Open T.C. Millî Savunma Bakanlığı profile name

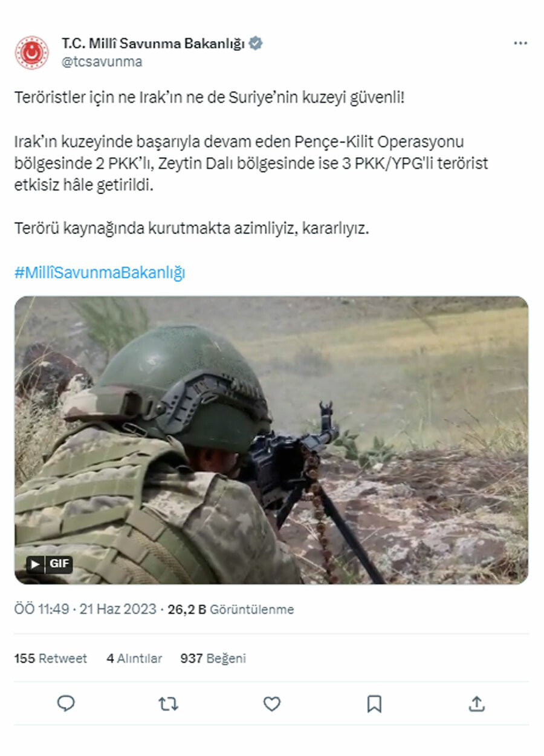click(x=153, y=44)
